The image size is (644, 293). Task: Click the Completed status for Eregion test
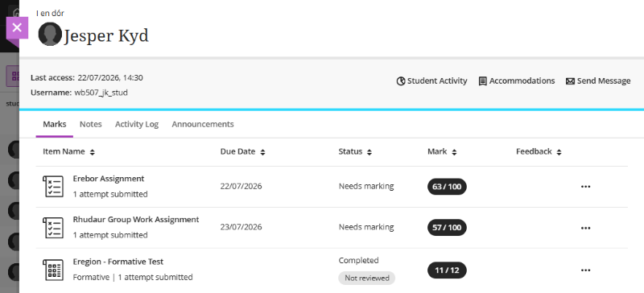pos(358,261)
